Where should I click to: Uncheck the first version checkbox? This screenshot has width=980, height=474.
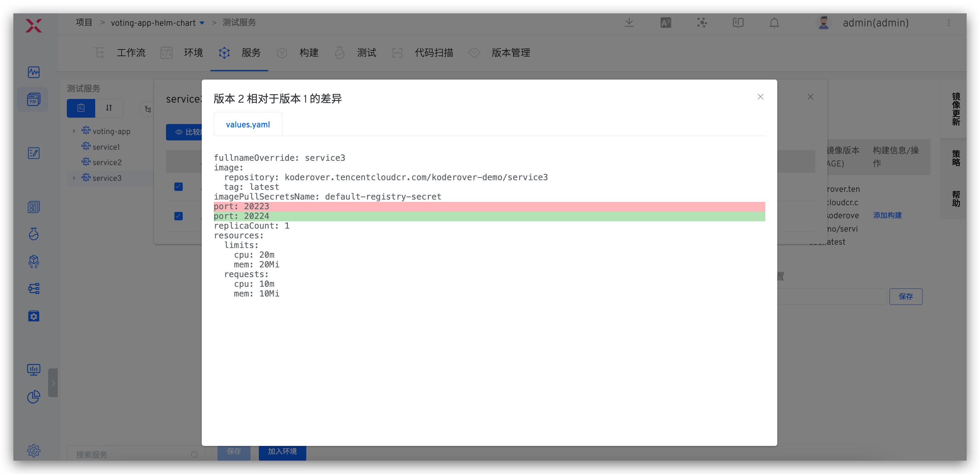point(178,187)
